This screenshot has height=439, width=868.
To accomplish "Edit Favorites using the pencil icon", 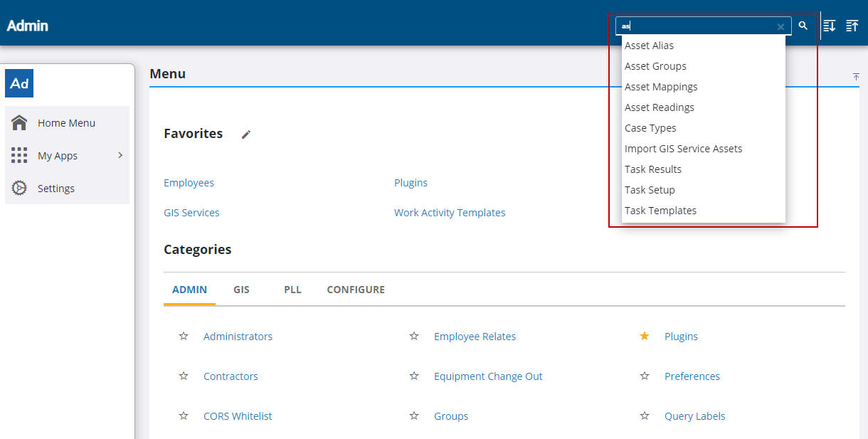I will pos(246,134).
